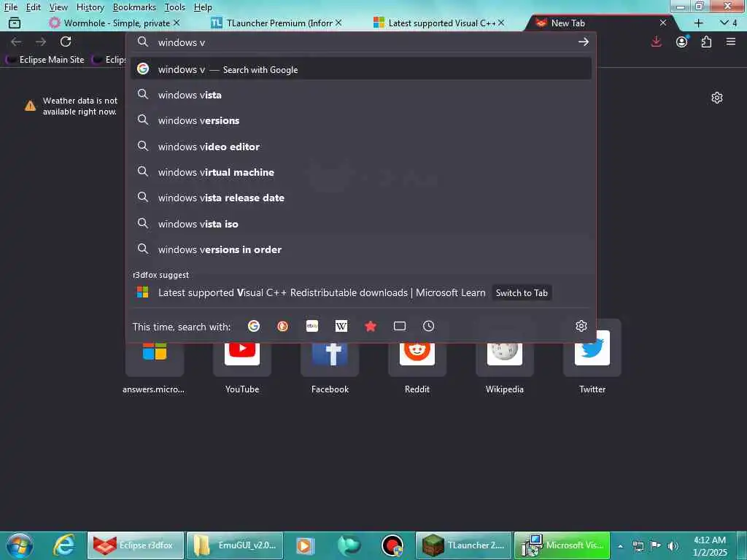The width and height of the screenshot is (747, 560).
Task: Open Eclipse Main Site bookmark
Action: [x=45, y=60]
